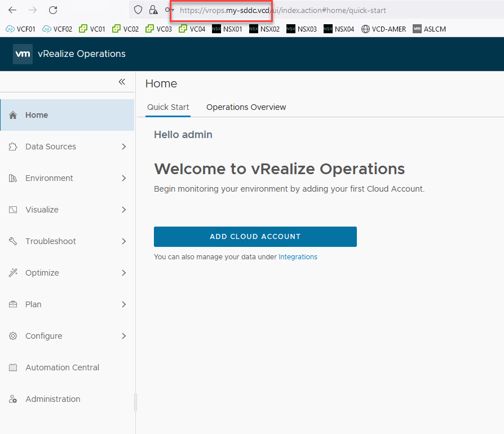
Task: Click the Configure gear icon
Action: pos(14,336)
